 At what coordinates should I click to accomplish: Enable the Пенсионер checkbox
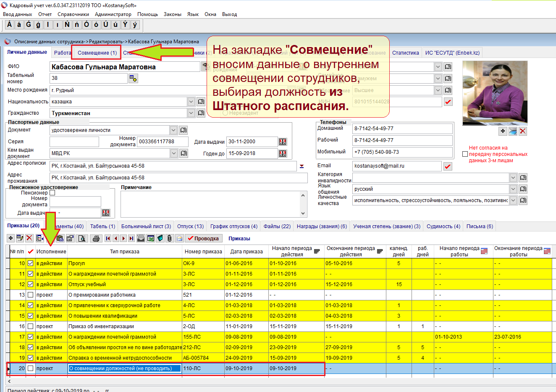pos(52,193)
